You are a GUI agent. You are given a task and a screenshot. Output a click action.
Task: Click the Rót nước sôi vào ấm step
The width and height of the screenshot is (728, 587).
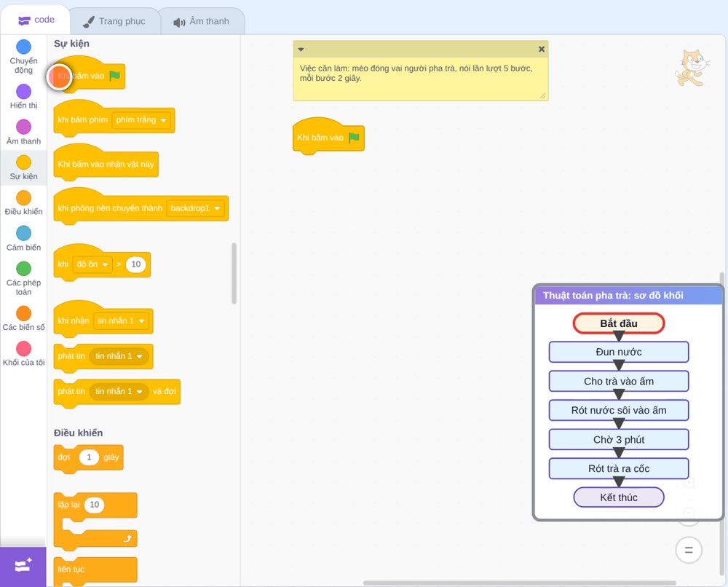pos(619,411)
